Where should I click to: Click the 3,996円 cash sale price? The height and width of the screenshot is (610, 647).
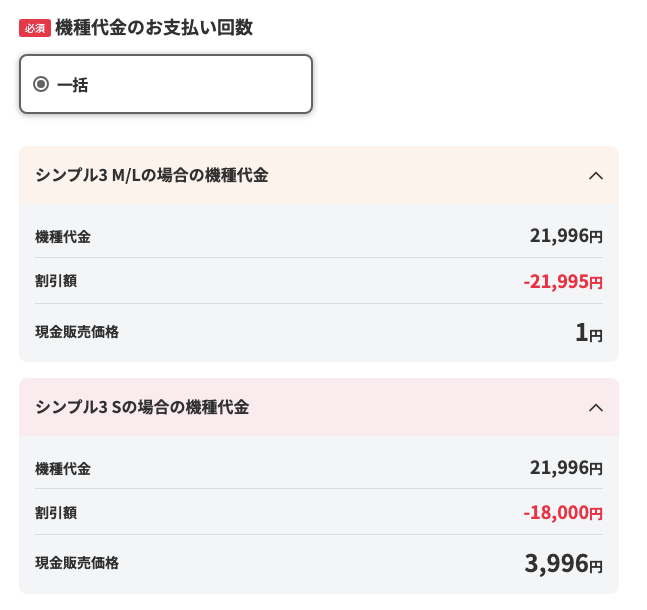coord(564,564)
